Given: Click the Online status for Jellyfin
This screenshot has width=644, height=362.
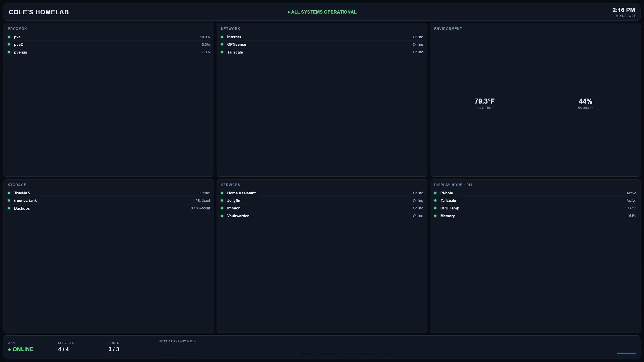Looking at the screenshot, I should coord(418,201).
